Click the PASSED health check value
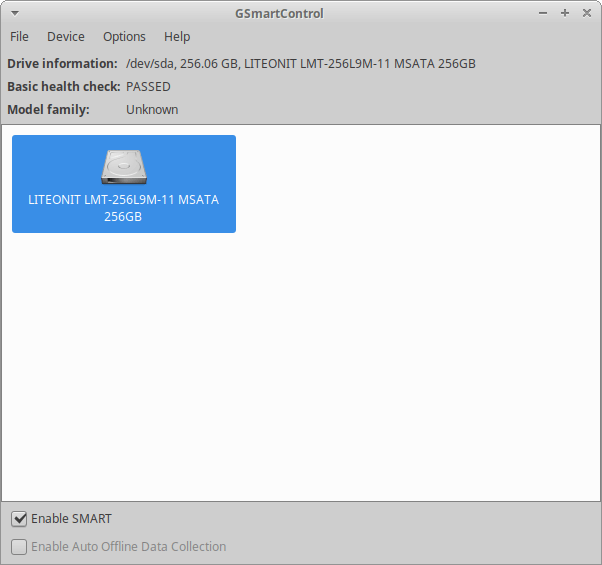Viewport: 602px width, 565px height. (148, 87)
